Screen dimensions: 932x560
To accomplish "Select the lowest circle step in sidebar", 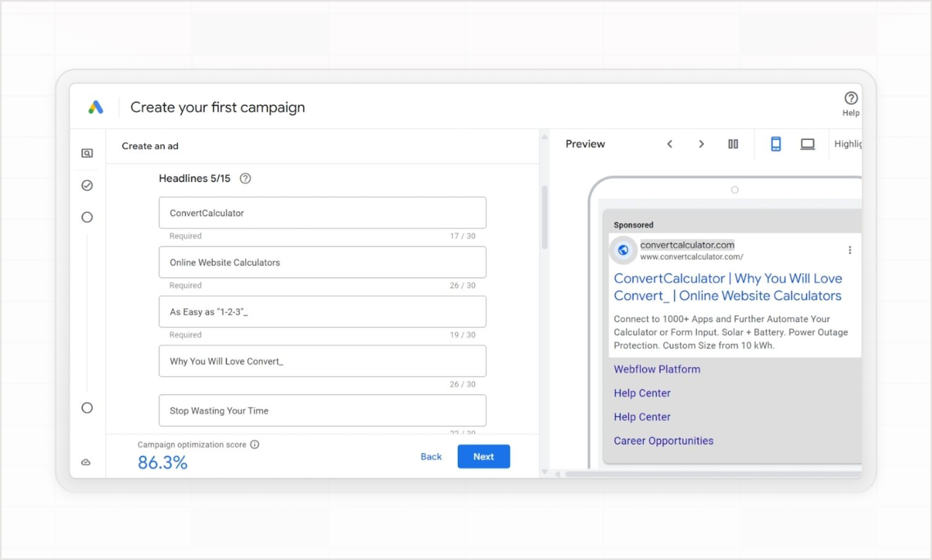I will [x=87, y=408].
